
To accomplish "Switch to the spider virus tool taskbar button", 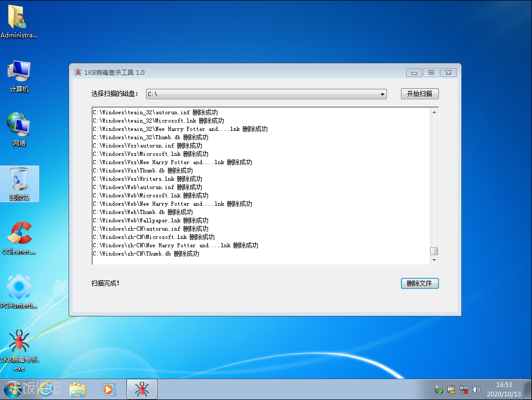I will coord(142,389).
